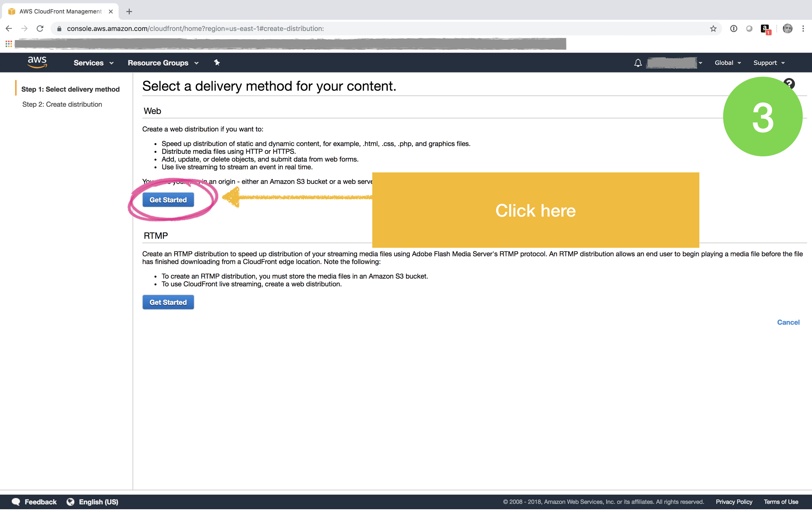Open the Chrome three-dot menu
The image size is (812, 514).
tap(803, 29)
